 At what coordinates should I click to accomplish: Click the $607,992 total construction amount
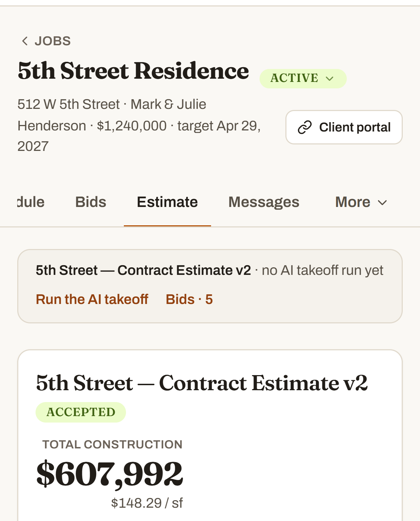tap(109, 474)
